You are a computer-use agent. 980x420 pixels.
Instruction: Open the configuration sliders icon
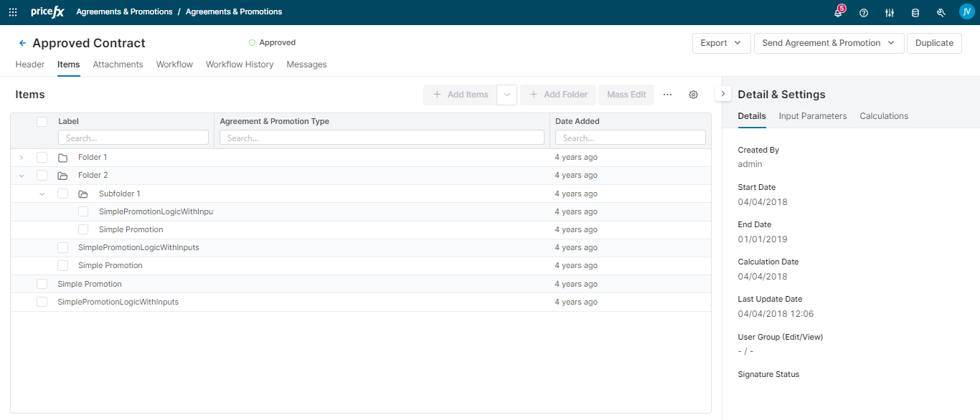click(890, 12)
